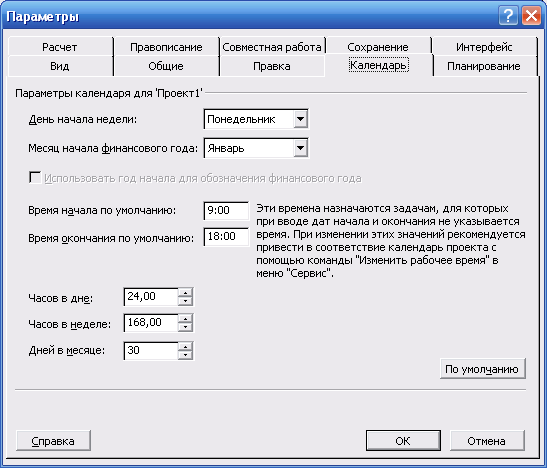Screen dimensions: 547x468
Task: Click the Время окончания по умолчанию field
Action: click(226, 236)
